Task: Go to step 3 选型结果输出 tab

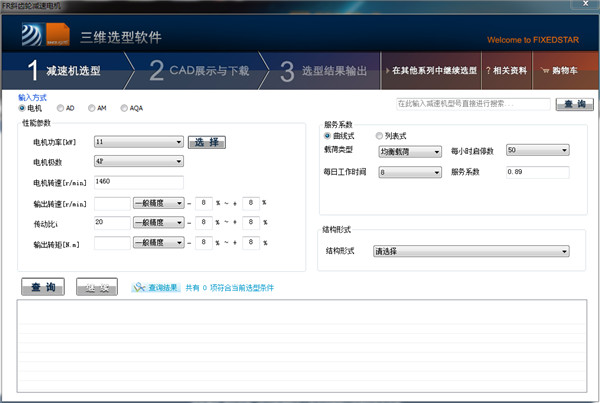Action: (323, 71)
